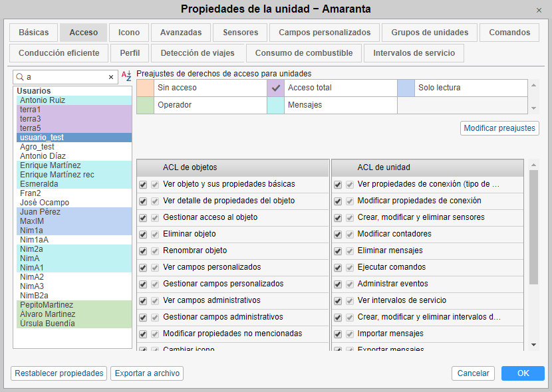Click the 'Modificar preajustes' button
The height and width of the screenshot is (392, 552).
499,128
